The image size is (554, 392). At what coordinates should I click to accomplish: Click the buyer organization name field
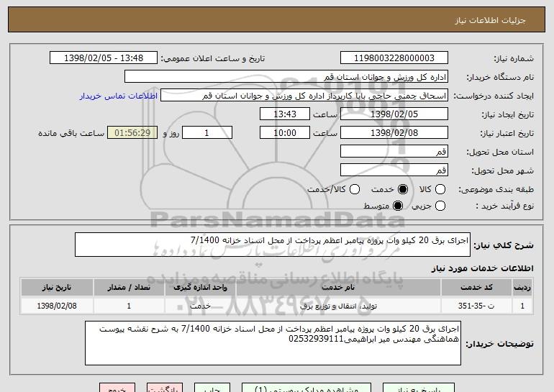286,77
